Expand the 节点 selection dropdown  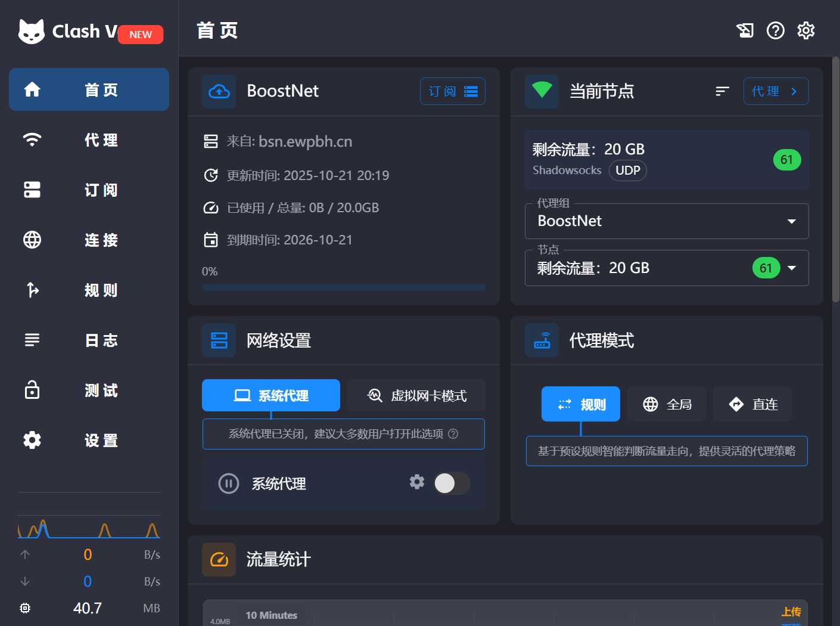point(791,268)
